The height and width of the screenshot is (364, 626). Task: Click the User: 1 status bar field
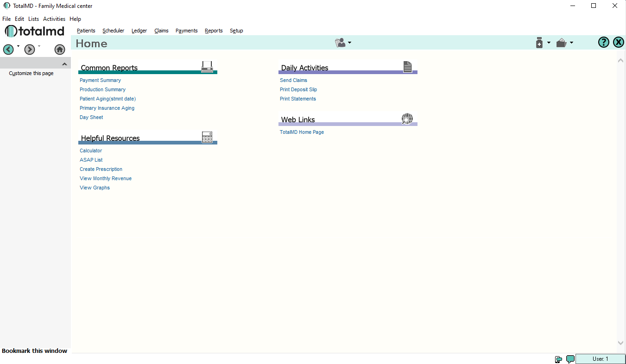(x=601, y=359)
